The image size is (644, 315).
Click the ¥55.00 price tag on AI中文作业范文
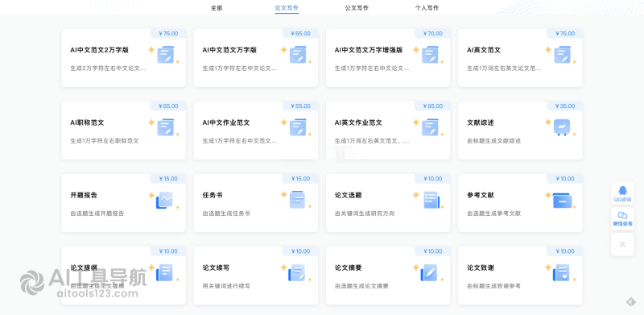[x=300, y=106]
